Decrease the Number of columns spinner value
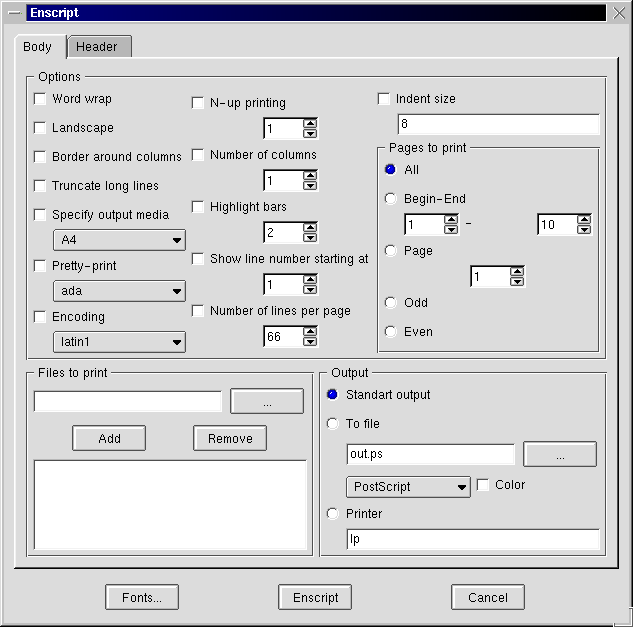The image size is (633, 627). (x=310, y=186)
